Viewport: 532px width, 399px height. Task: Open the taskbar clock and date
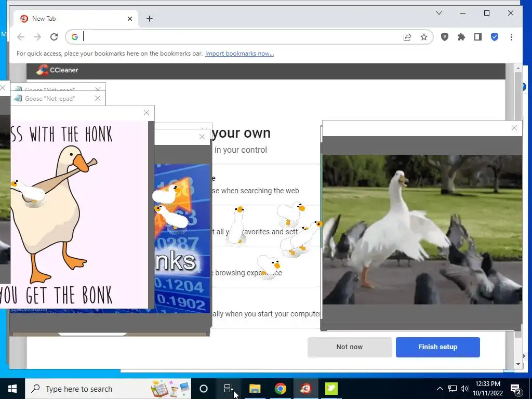[488, 389]
